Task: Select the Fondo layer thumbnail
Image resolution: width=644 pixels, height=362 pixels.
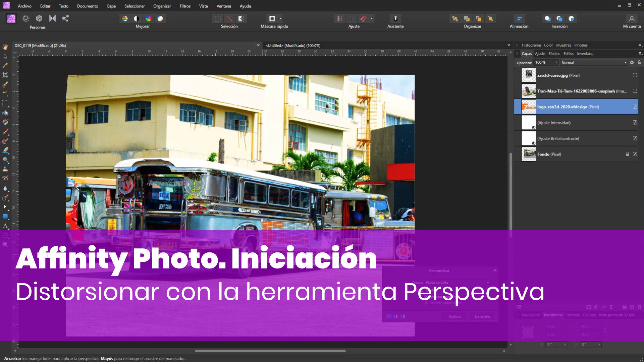Action: (529, 154)
